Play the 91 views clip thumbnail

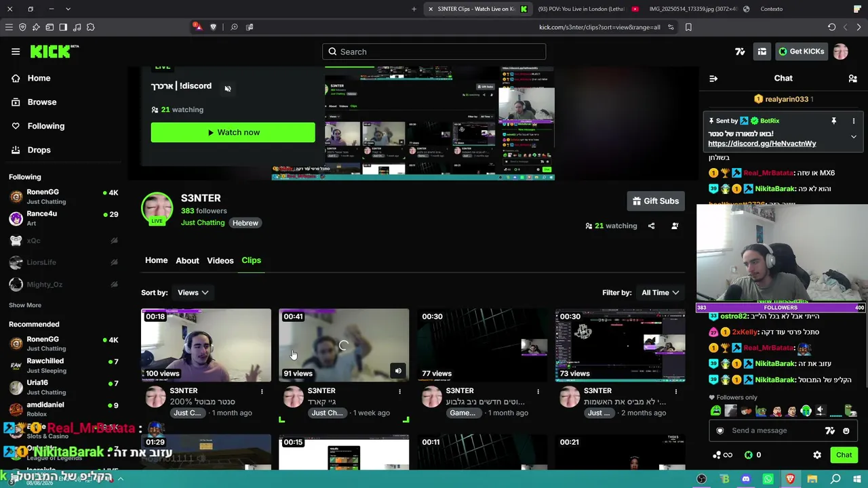[x=344, y=345]
